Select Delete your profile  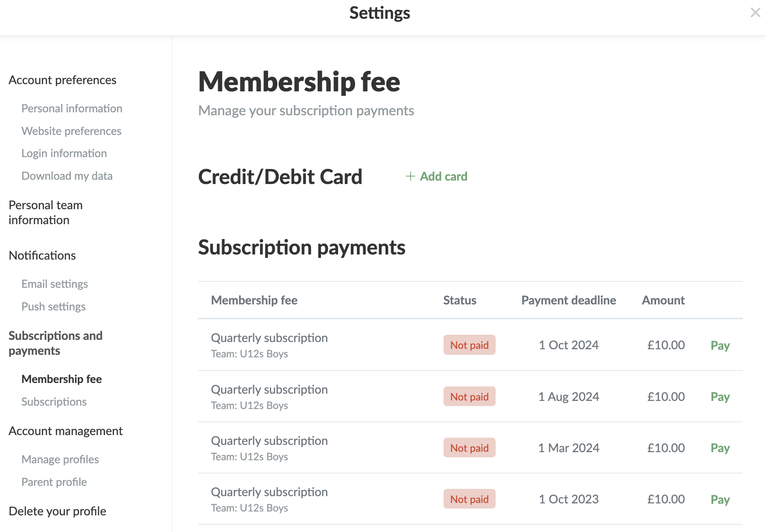point(57,511)
